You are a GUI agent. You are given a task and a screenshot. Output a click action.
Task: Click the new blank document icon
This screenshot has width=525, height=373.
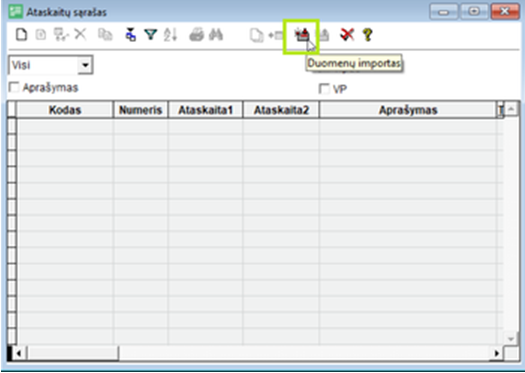coord(21,34)
